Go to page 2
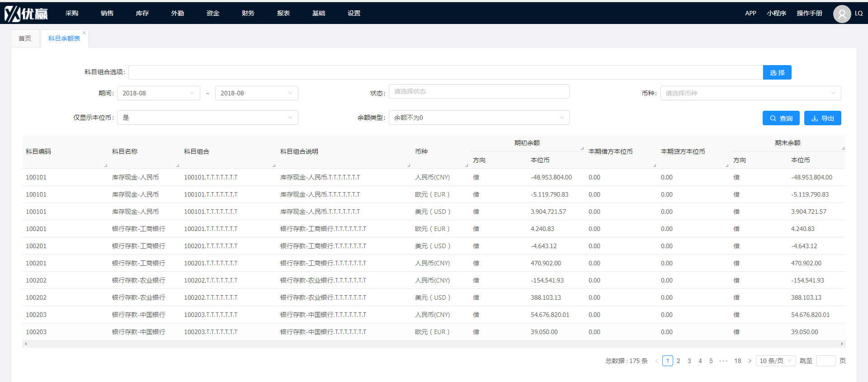 click(679, 361)
